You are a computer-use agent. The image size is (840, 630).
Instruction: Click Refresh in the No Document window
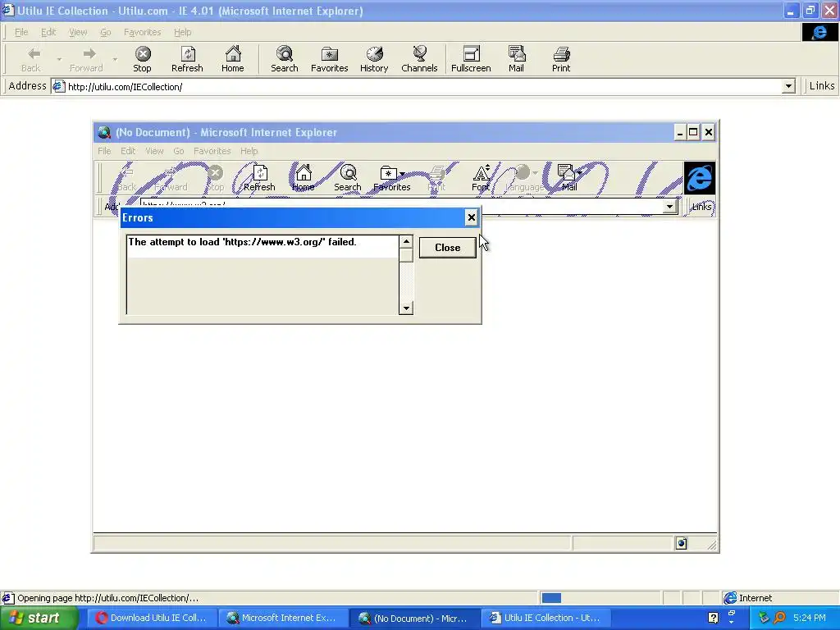(x=259, y=178)
